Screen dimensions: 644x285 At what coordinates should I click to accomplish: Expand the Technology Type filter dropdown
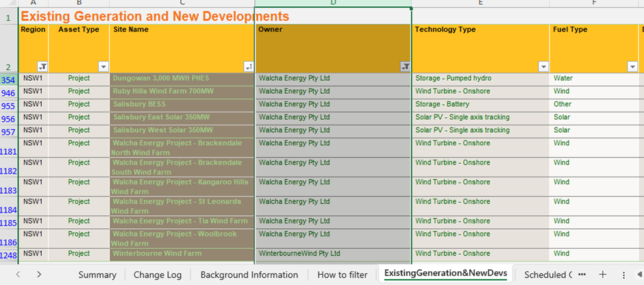[x=543, y=66]
